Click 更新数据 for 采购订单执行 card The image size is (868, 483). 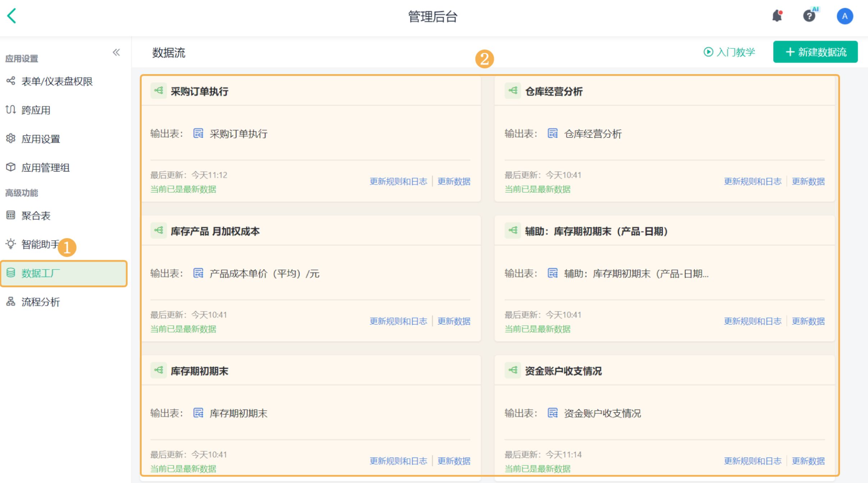[454, 181]
